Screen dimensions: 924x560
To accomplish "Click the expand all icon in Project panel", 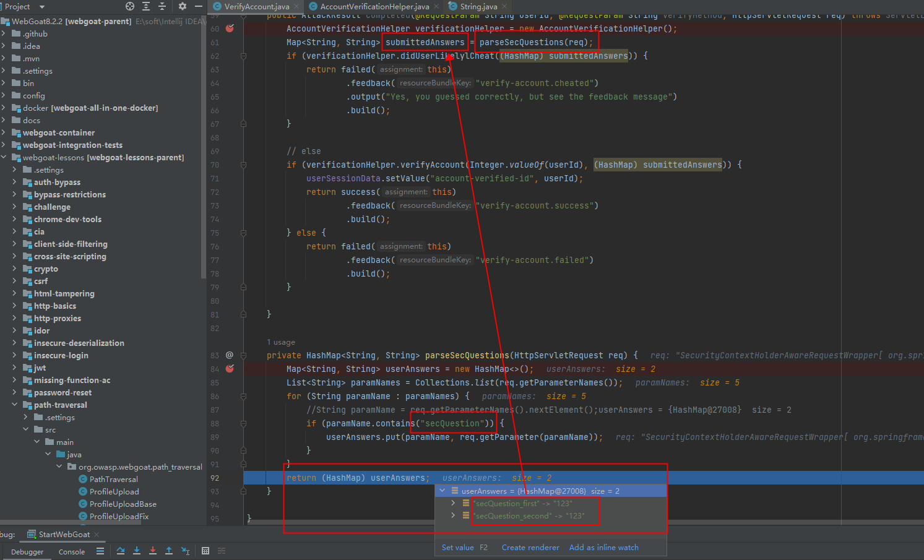I will pos(146,6).
